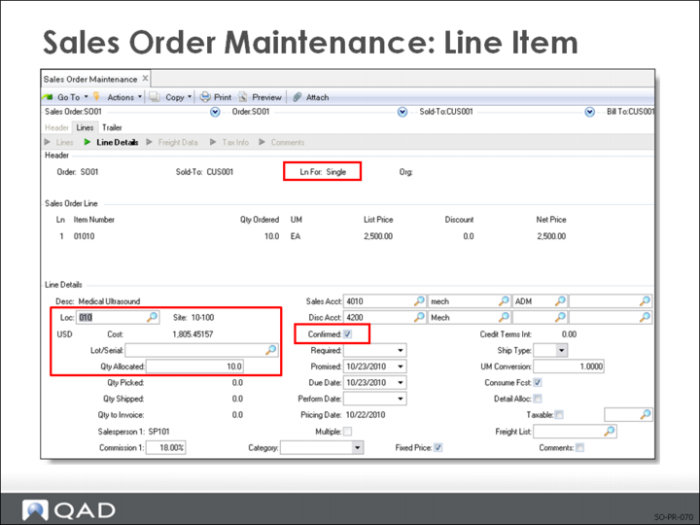Open the Copy dropdown button

tap(189, 97)
